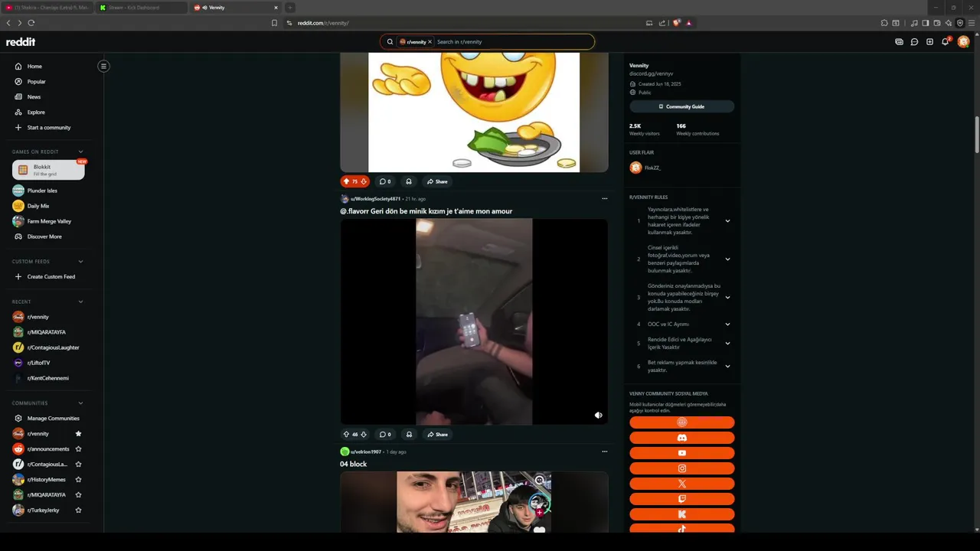The image size is (980, 551).
Task: Collapse the Recent section
Action: coord(80,302)
